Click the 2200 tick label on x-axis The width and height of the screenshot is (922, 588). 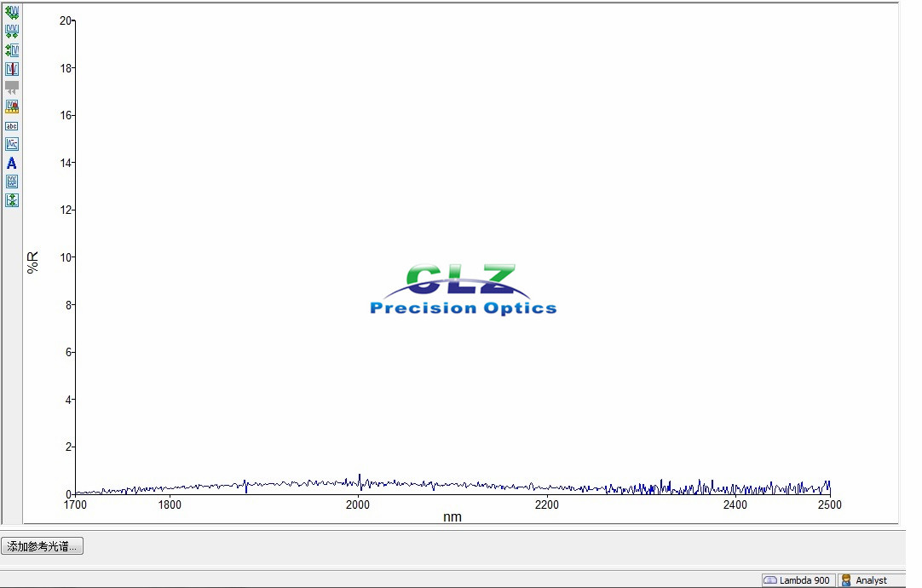click(x=547, y=504)
